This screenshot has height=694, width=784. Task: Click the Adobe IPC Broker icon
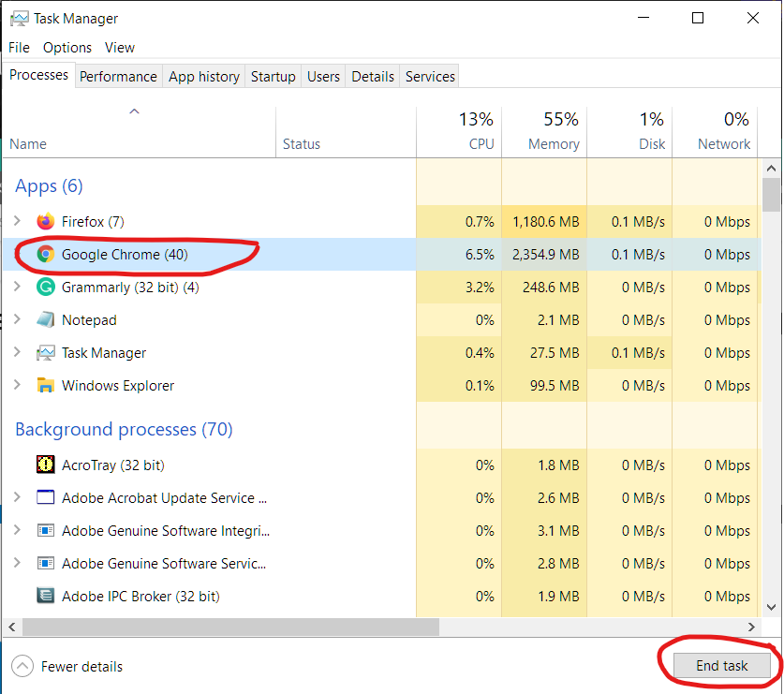coord(46,596)
